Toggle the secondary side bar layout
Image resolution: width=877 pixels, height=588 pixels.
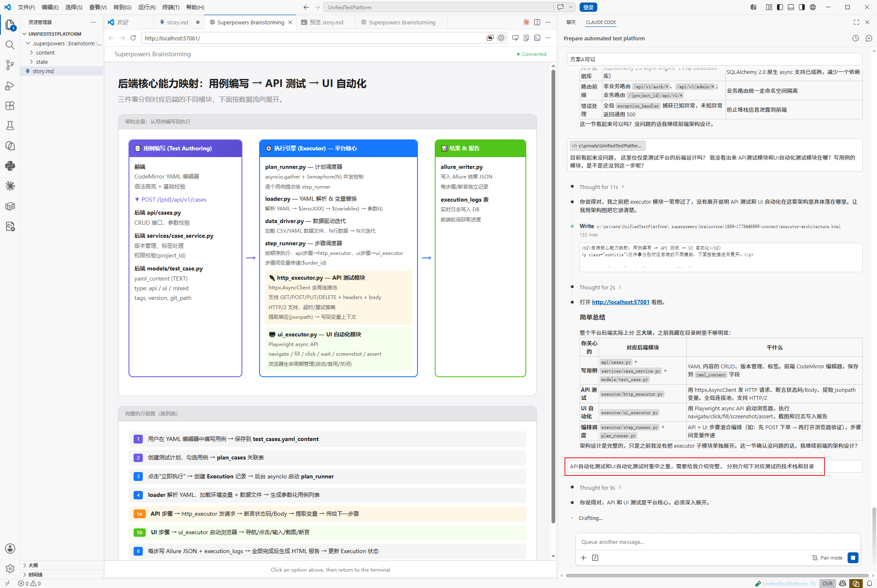(802, 7)
